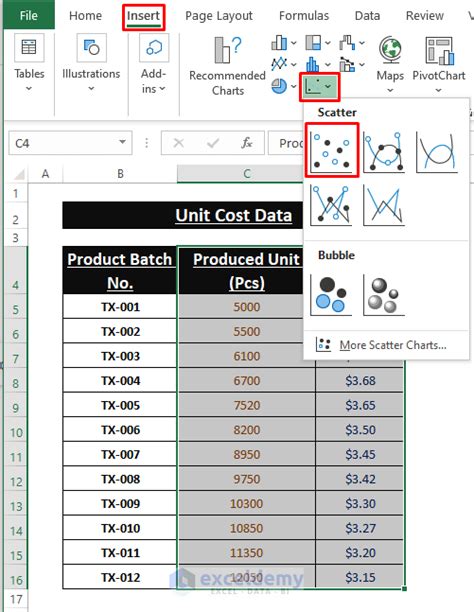Open the File tab
This screenshot has width=474, height=612.
coord(29,15)
